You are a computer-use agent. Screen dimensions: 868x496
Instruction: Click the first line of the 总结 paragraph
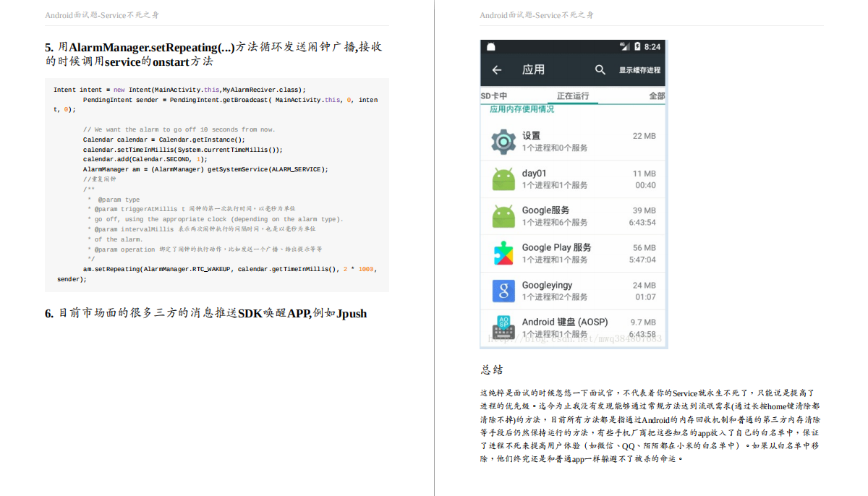click(647, 393)
